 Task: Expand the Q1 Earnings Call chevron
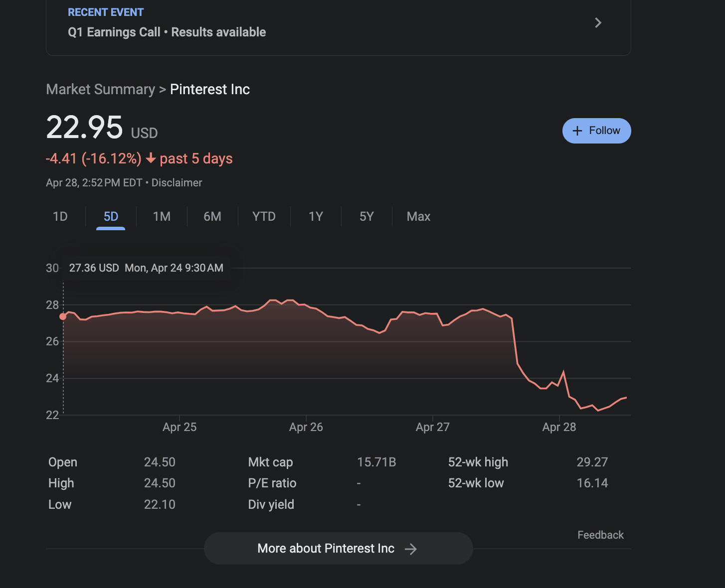tap(598, 23)
